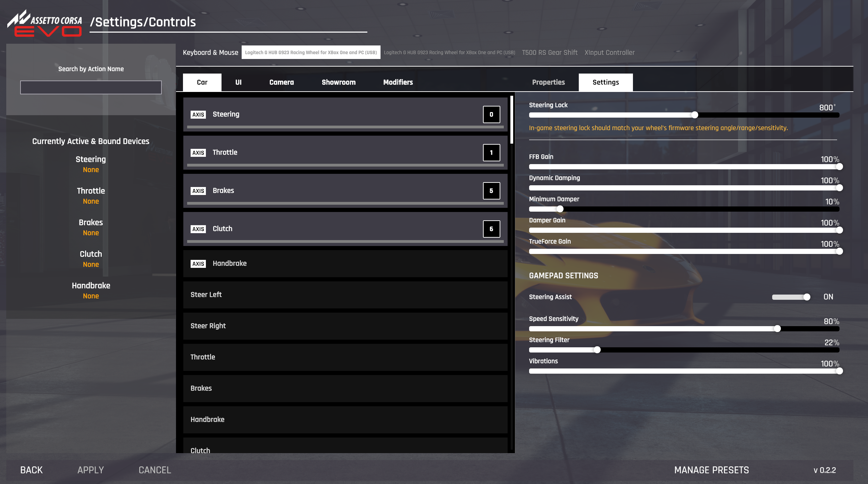
Task: Click the AXIS badge beside Throttle
Action: (x=198, y=152)
